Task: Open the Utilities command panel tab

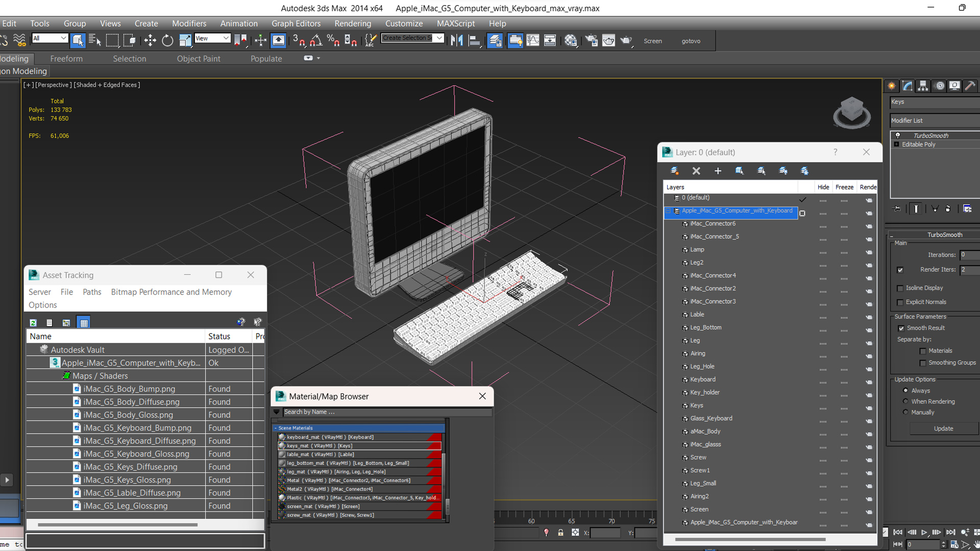Action: (x=970, y=86)
